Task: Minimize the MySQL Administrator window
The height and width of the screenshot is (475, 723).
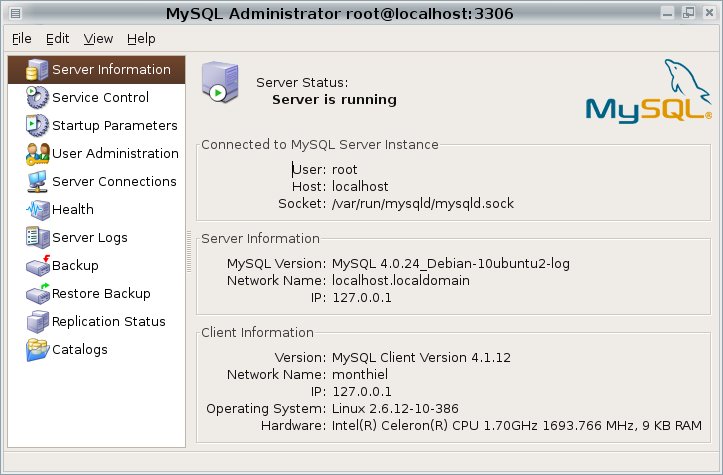Action: (667, 13)
